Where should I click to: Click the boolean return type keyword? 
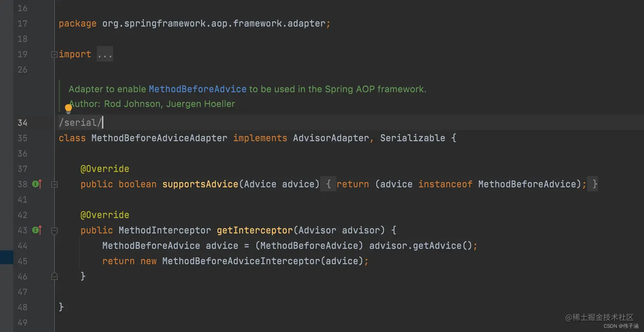tap(138, 184)
